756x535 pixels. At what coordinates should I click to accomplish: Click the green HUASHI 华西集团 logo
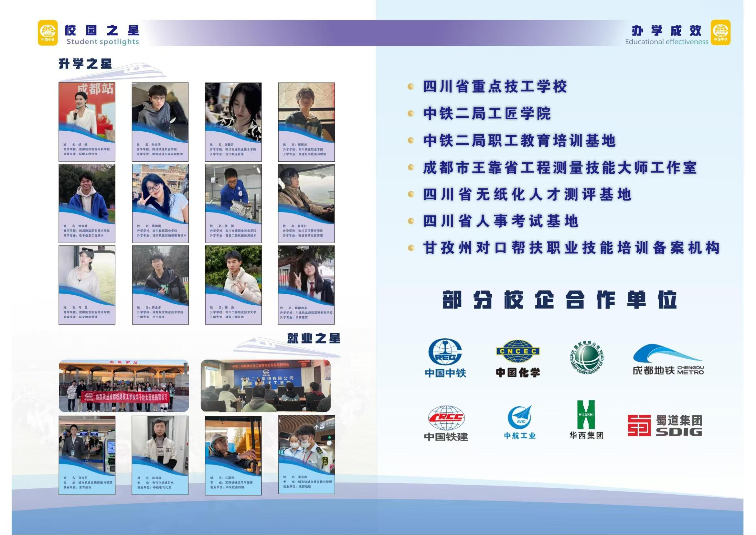pyautogui.click(x=586, y=420)
